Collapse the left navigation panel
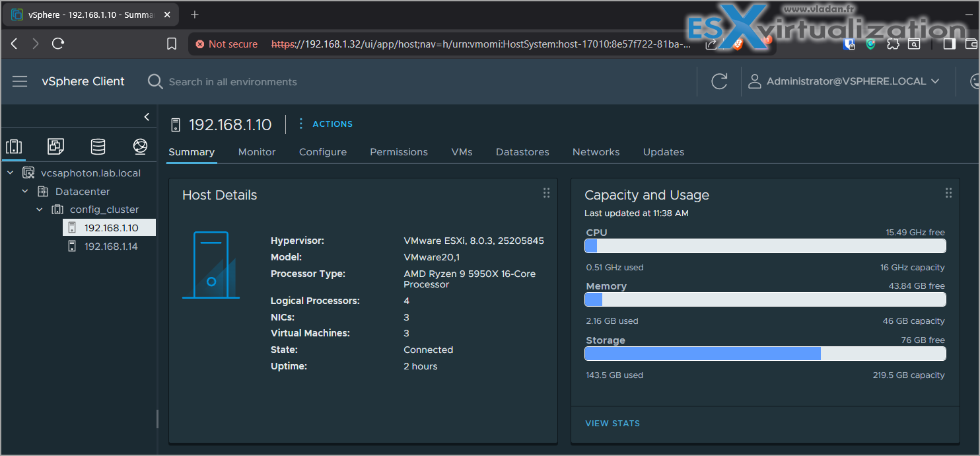This screenshot has width=980, height=456. 147,117
